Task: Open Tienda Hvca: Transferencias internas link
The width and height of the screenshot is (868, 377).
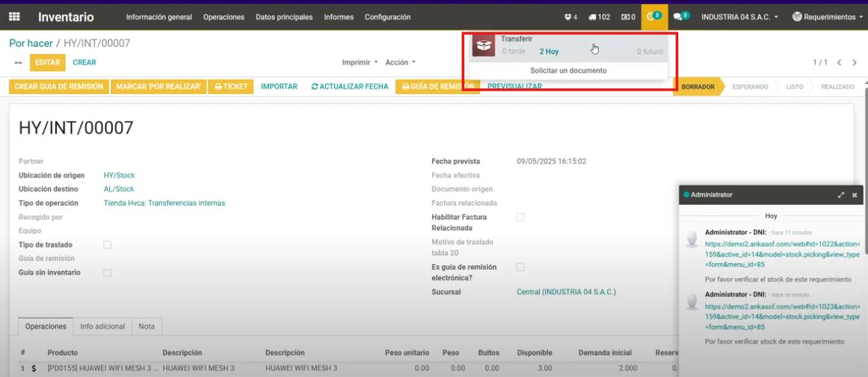Action: pyautogui.click(x=164, y=203)
